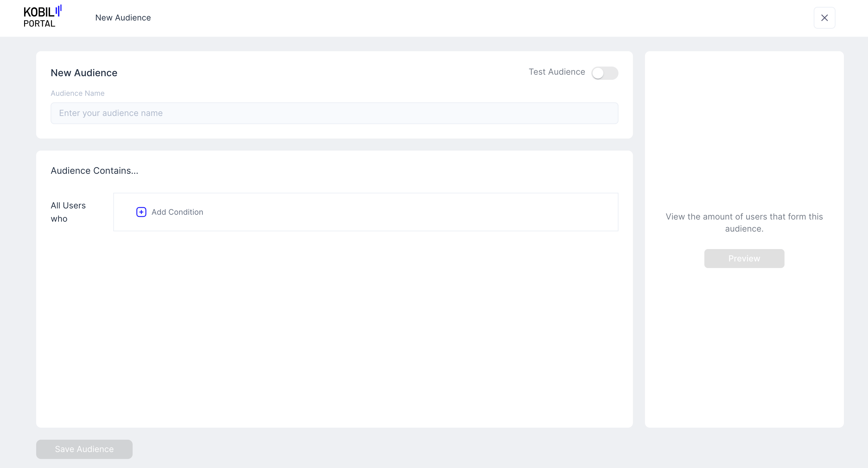The height and width of the screenshot is (468, 868).
Task: Click the Audience Contains section heading
Action: (94, 171)
